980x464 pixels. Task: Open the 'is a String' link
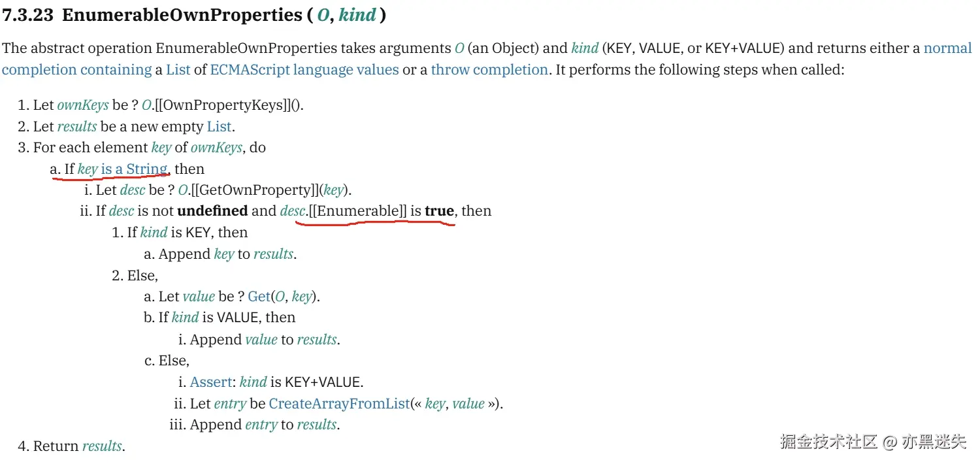point(133,169)
